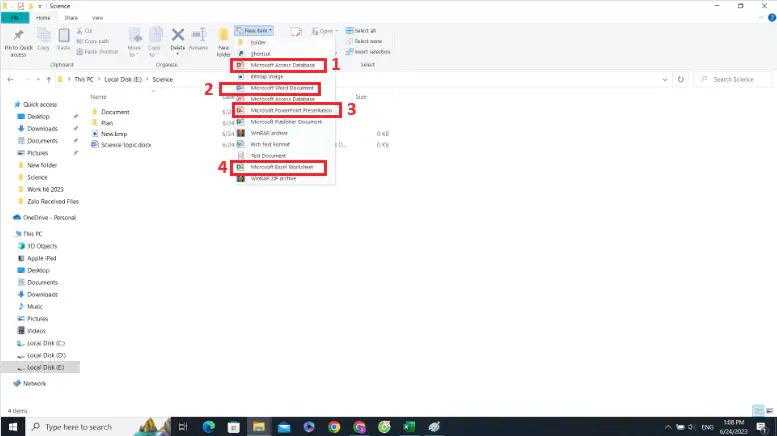Viewport: 777px width, 436px height.
Task: Open the File tab
Action: tap(15, 18)
